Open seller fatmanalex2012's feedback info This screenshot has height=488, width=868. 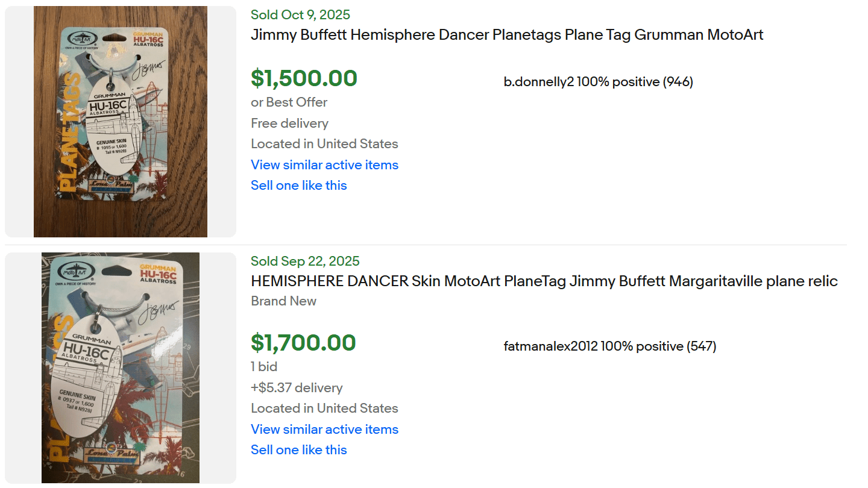[609, 346]
